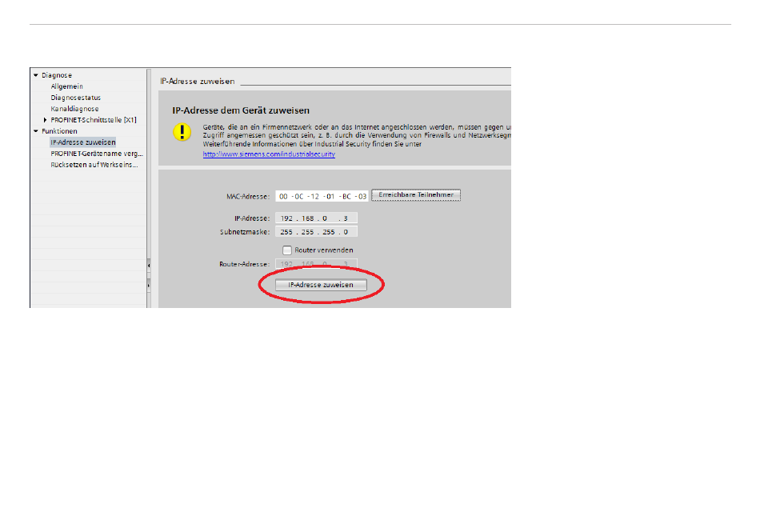The image size is (760, 532).
Task: Open Rücksetzen auf Werkseinstellungen entry
Action: pos(94,165)
